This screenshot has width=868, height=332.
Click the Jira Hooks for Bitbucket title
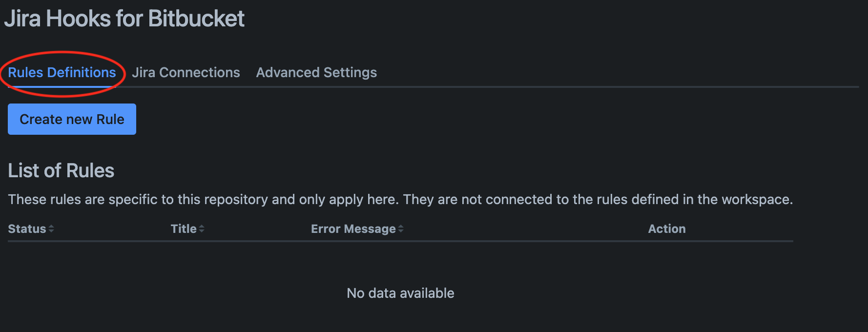coord(124,19)
